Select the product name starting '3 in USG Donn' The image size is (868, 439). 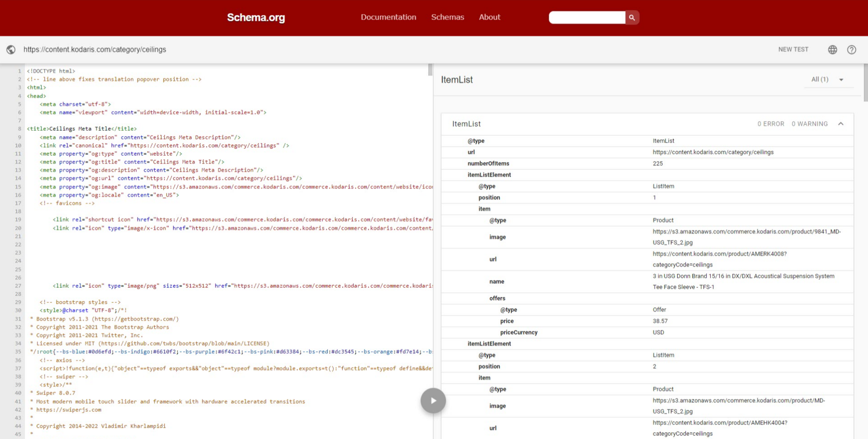[x=744, y=282]
